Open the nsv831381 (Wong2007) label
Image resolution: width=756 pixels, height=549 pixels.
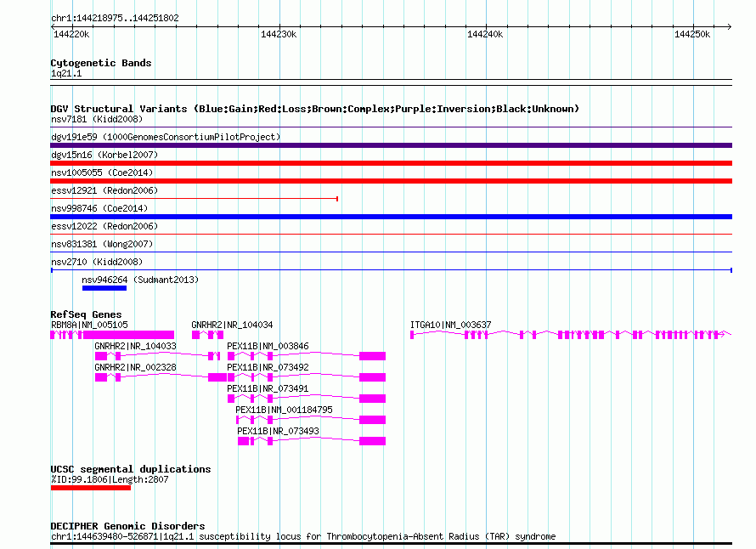tap(102, 244)
